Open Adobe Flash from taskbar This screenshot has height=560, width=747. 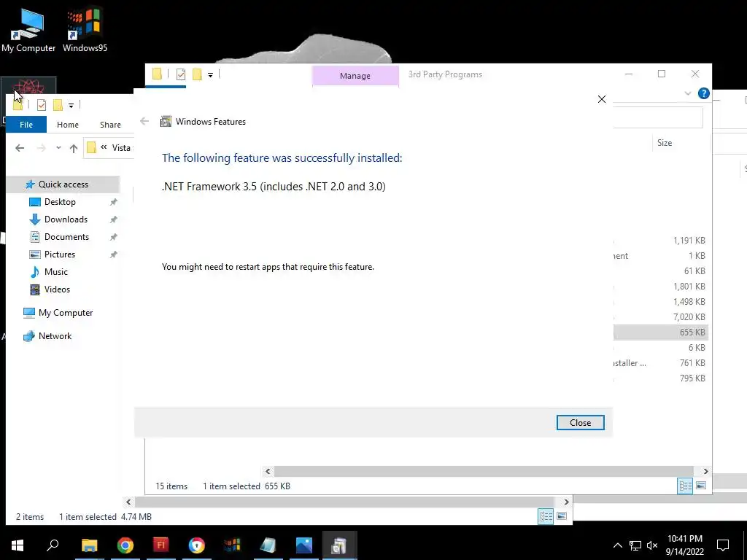(x=161, y=545)
